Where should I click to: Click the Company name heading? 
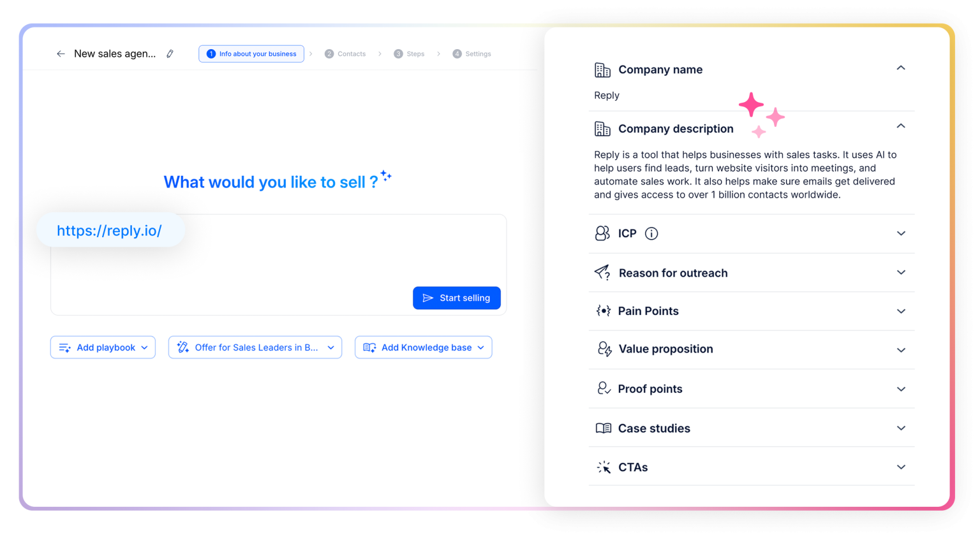660,70
